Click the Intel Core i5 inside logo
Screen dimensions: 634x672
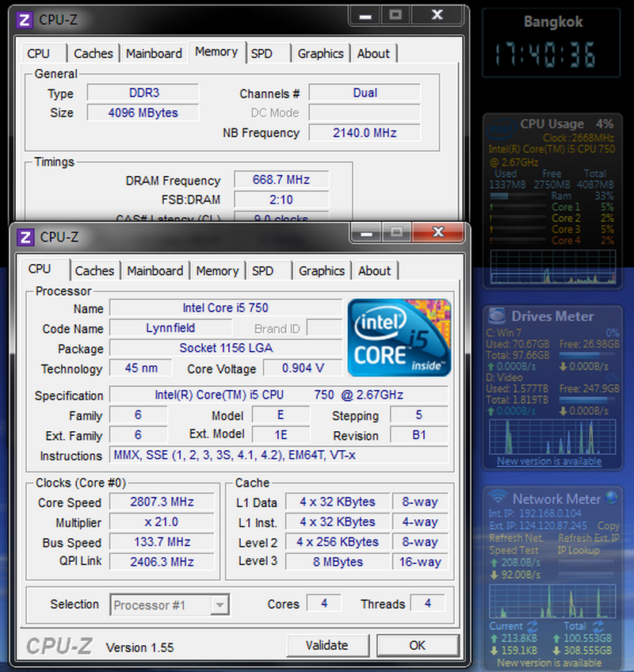[399, 338]
